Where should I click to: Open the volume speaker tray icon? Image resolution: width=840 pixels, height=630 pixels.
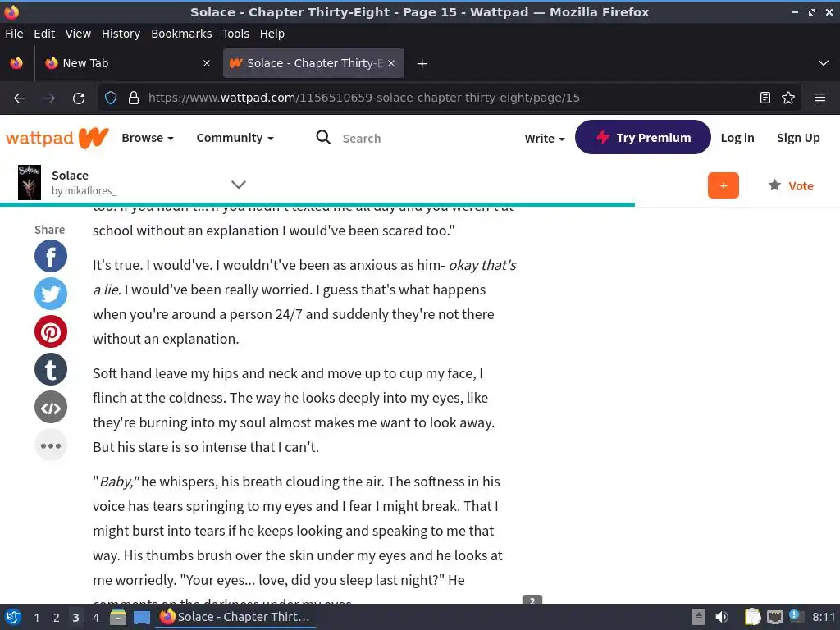click(x=722, y=617)
